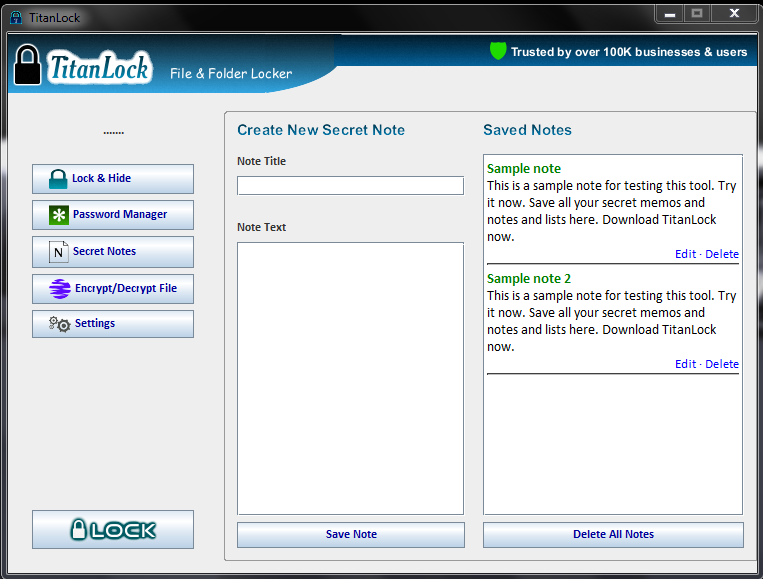Click the TitanLock wordmark logo text
The image size is (763, 579).
[99, 67]
